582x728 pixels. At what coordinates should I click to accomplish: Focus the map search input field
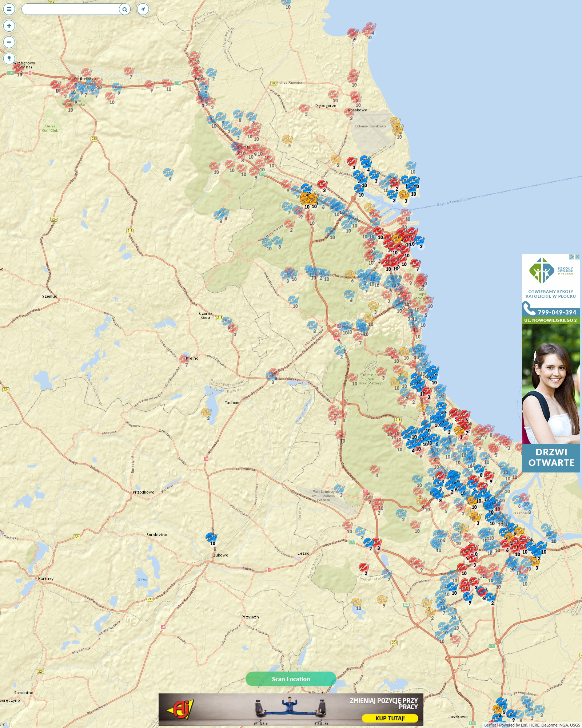click(x=71, y=9)
